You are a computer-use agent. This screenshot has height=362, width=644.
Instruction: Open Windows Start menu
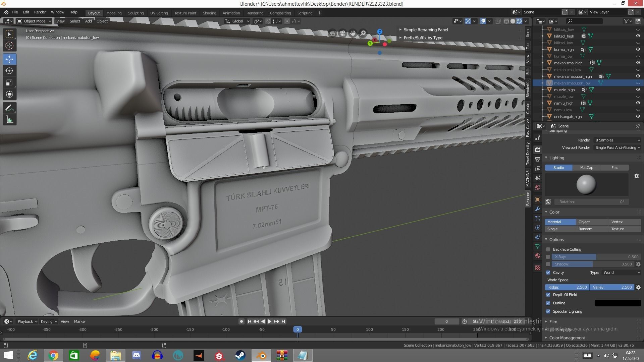8,355
